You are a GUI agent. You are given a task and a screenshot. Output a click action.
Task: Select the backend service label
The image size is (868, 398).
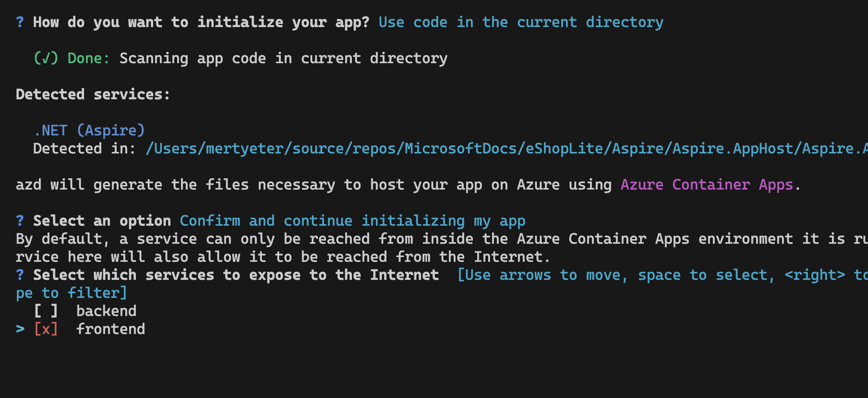(x=106, y=311)
